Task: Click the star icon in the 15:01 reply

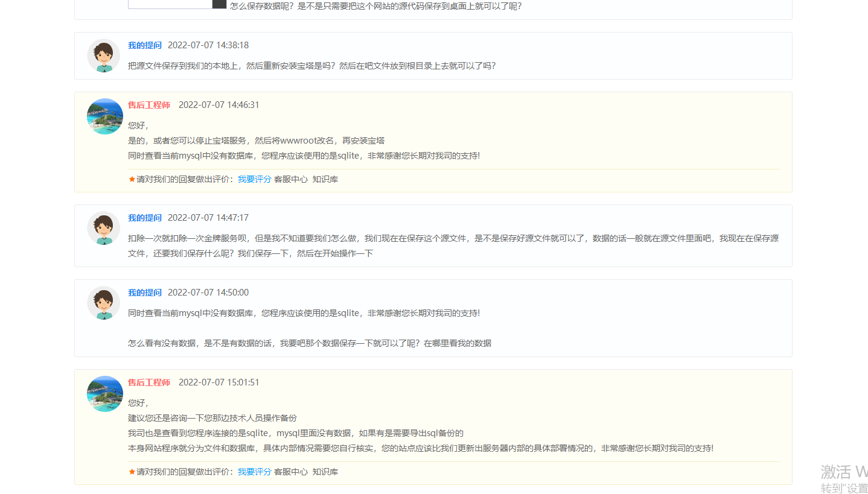Action: (x=131, y=471)
